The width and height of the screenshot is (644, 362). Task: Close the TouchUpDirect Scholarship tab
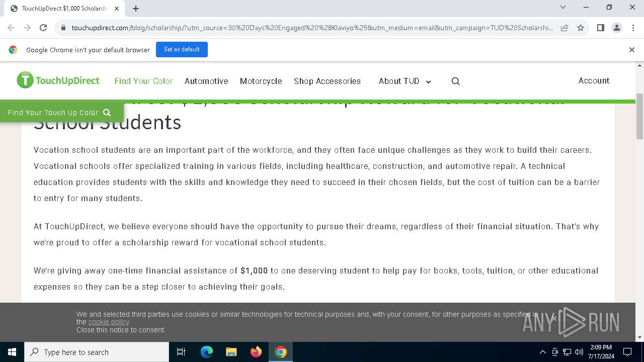pyautogui.click(x=117, y=8)
